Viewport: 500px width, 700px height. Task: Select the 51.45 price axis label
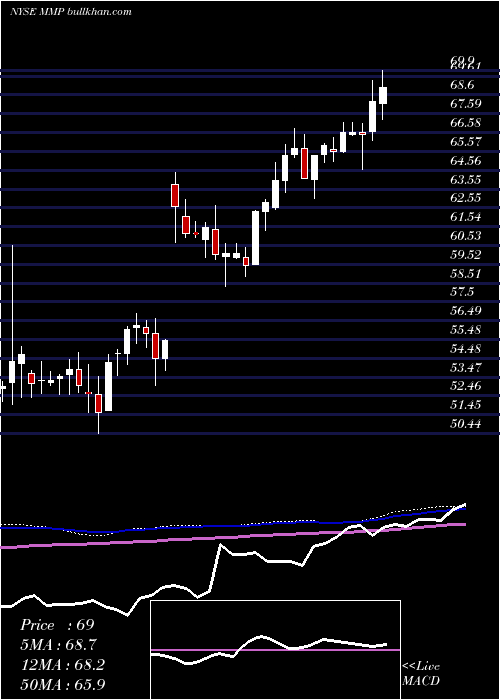[466, 405]
